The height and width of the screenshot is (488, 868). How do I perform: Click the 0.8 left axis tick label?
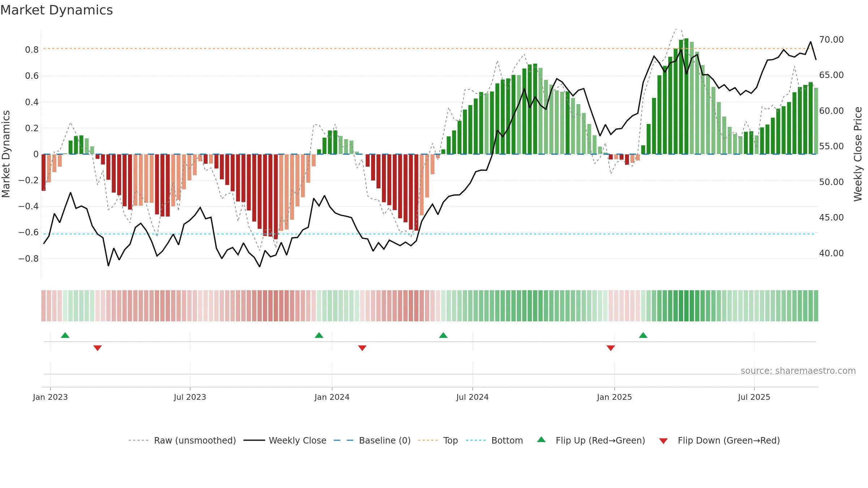tap(32, 50)
